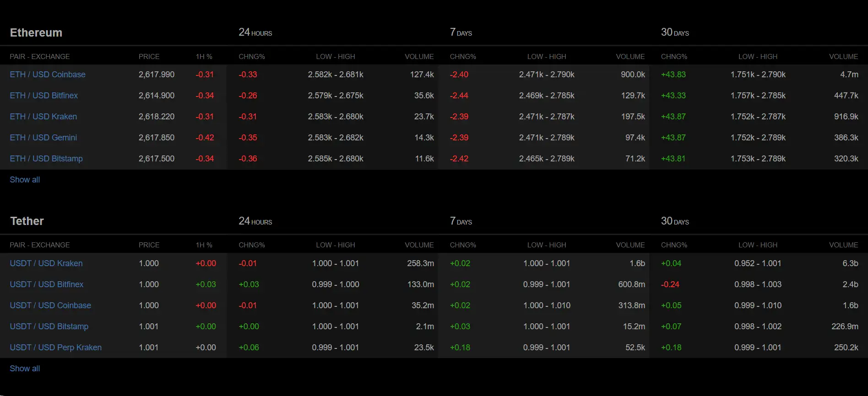The height and width of the screenshot is (396, 868).
Task: Select the USDT / USD Bitfinex link
Action: 47,284
